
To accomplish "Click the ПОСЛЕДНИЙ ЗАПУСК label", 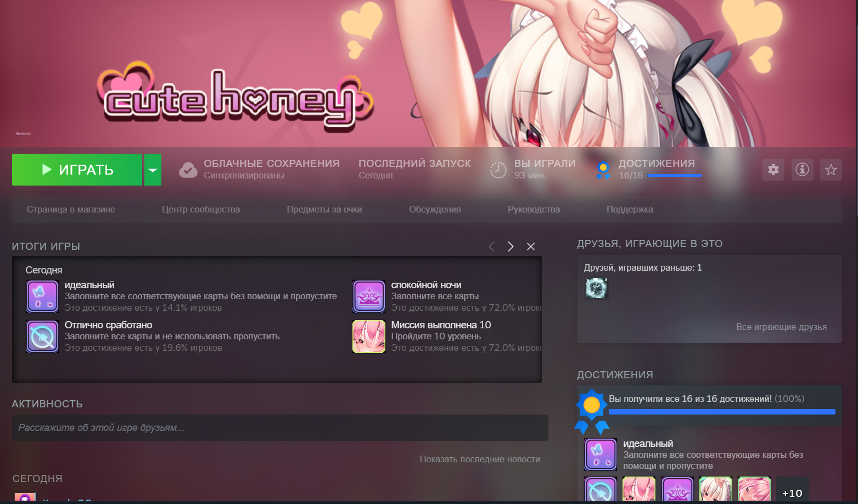I will [x=414, y=164].
